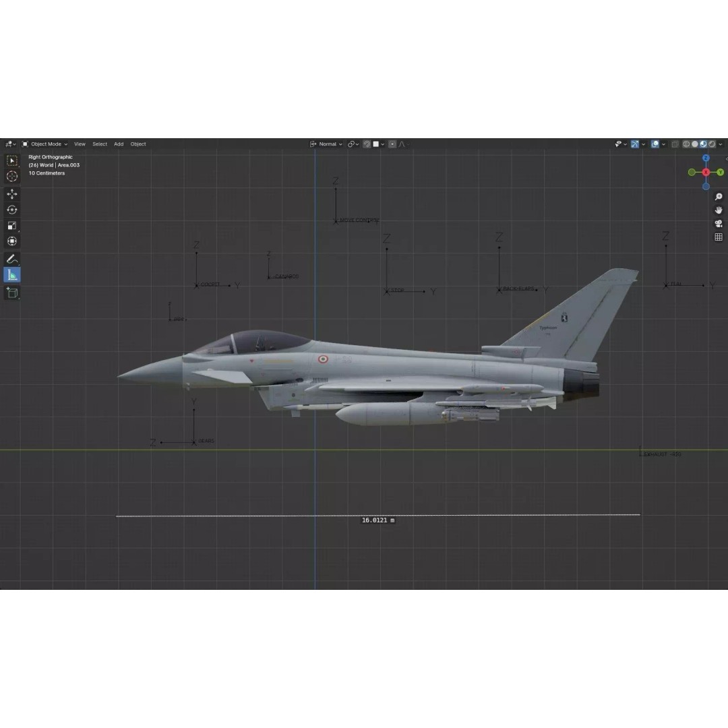Expand the overlay settings dropdown arrow

click(663, 144)
